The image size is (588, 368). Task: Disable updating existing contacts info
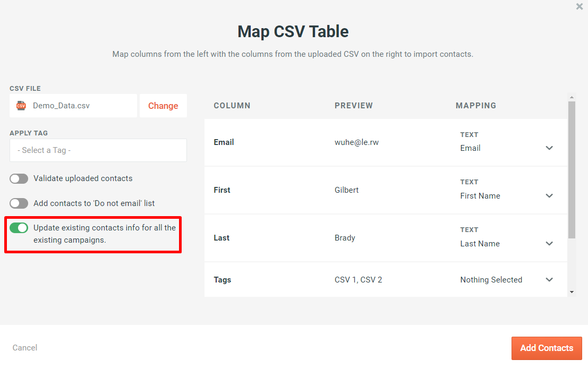[19, 227]
